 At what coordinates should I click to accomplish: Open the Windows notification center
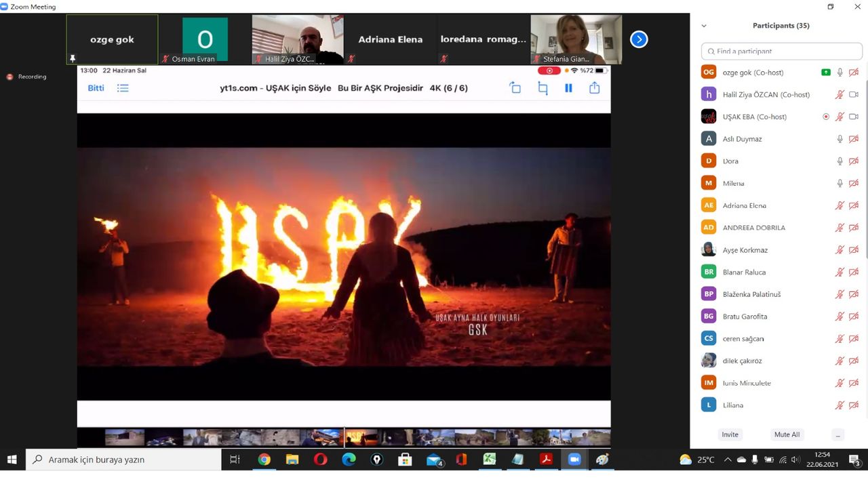click(x=854, y=460)
